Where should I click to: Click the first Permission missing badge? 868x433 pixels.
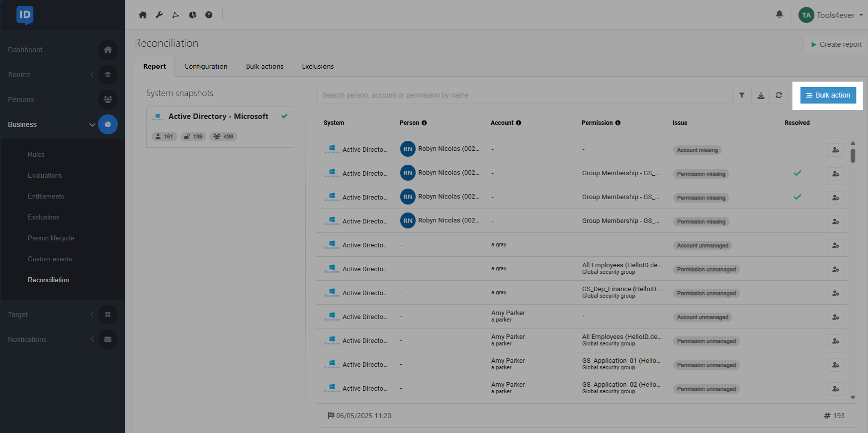701,174
